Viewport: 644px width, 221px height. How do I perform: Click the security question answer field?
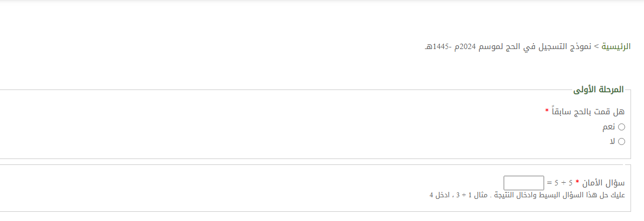click(x=524, y=183)
